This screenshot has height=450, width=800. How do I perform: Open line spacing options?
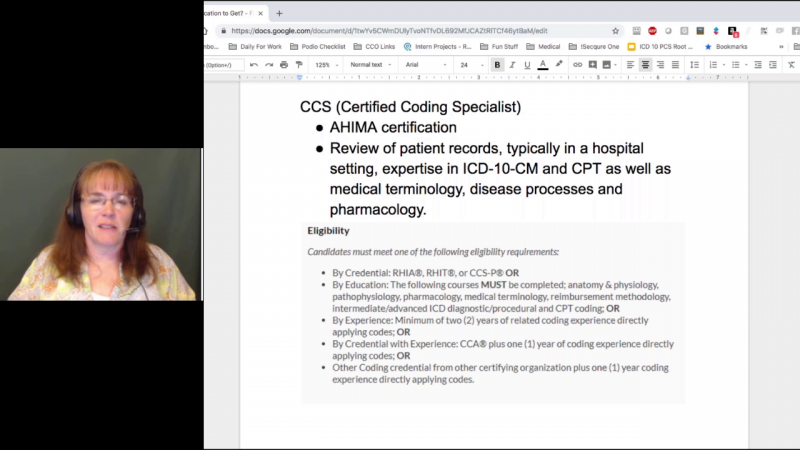click(694, 65)
